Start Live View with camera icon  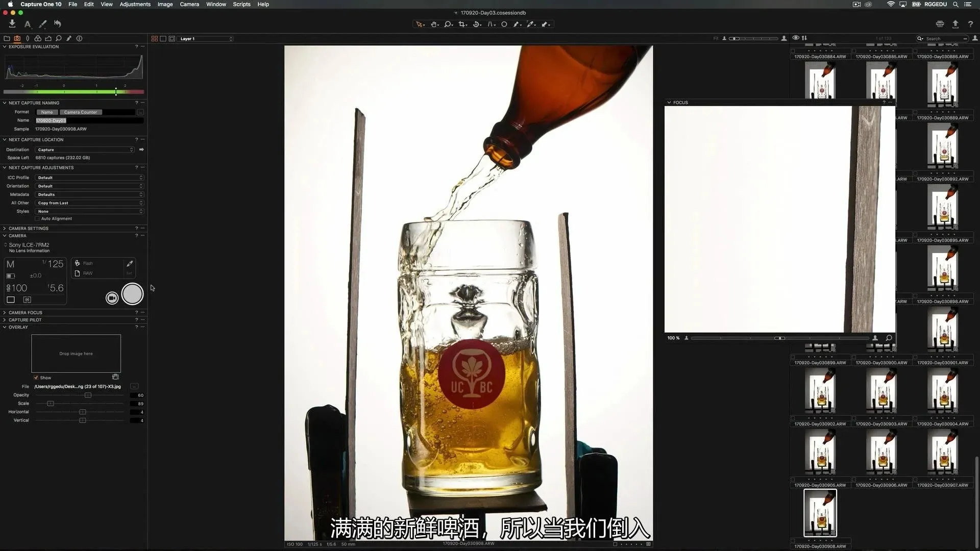pyautogui.click(x=112, y=298)
